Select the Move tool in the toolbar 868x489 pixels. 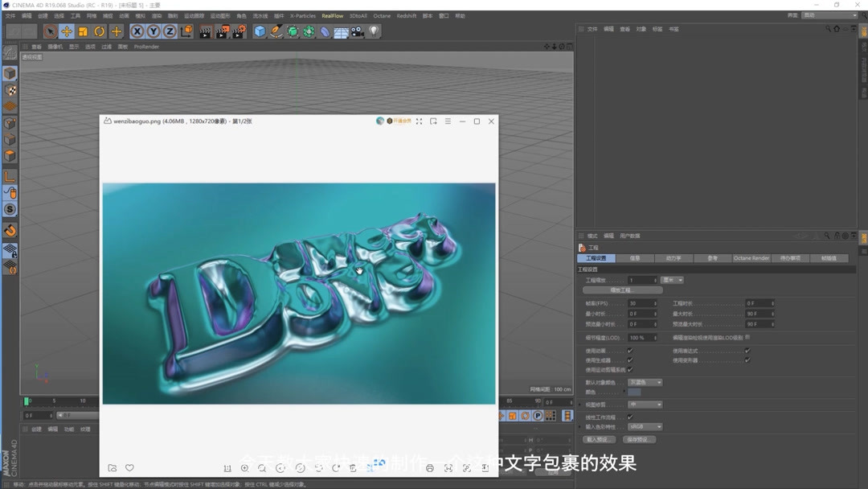coord(65,31)
